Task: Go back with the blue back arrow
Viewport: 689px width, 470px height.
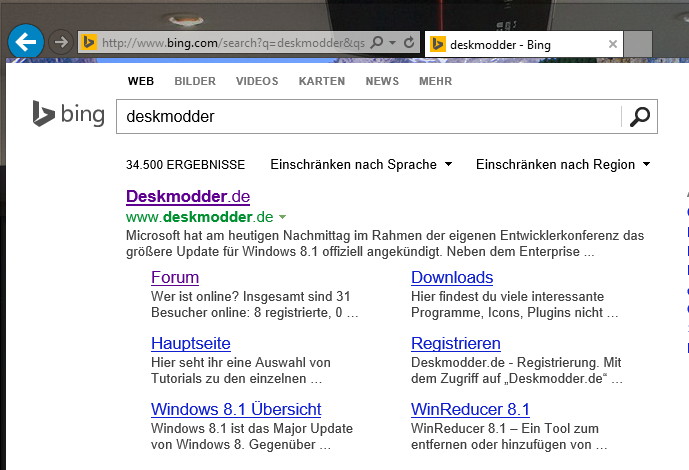Action: (26, 42)
